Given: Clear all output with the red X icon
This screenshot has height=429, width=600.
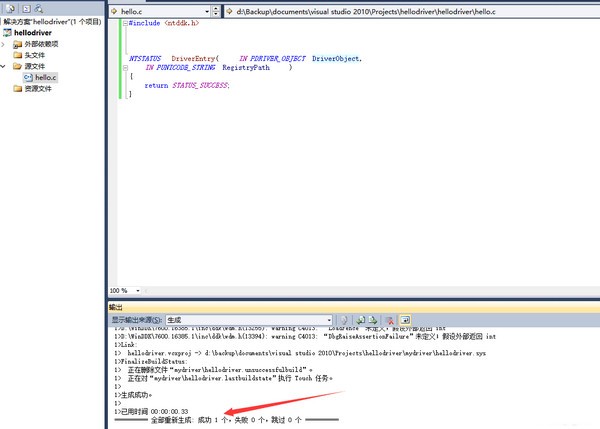Looking at the screenshot, I should pos(389,320).
